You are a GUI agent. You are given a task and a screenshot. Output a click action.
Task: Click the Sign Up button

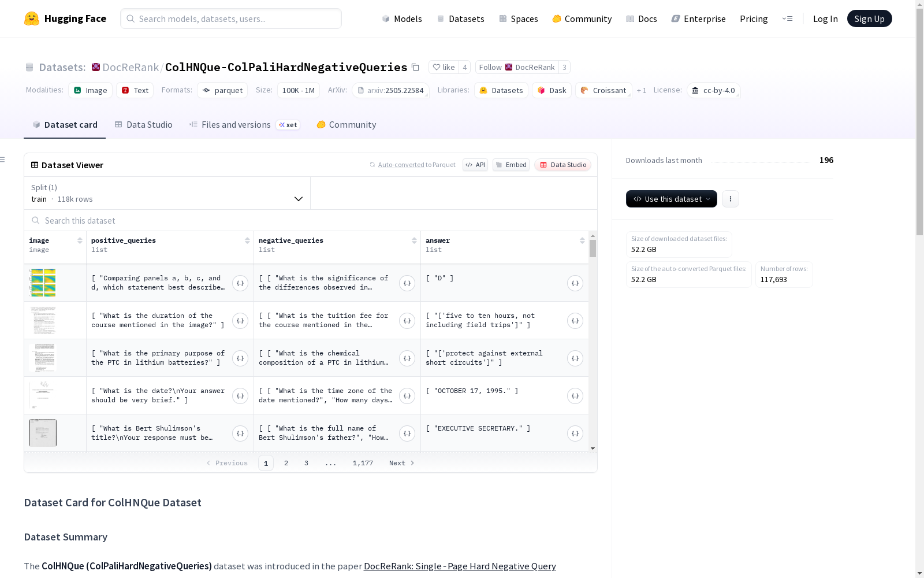click(869, 18)
